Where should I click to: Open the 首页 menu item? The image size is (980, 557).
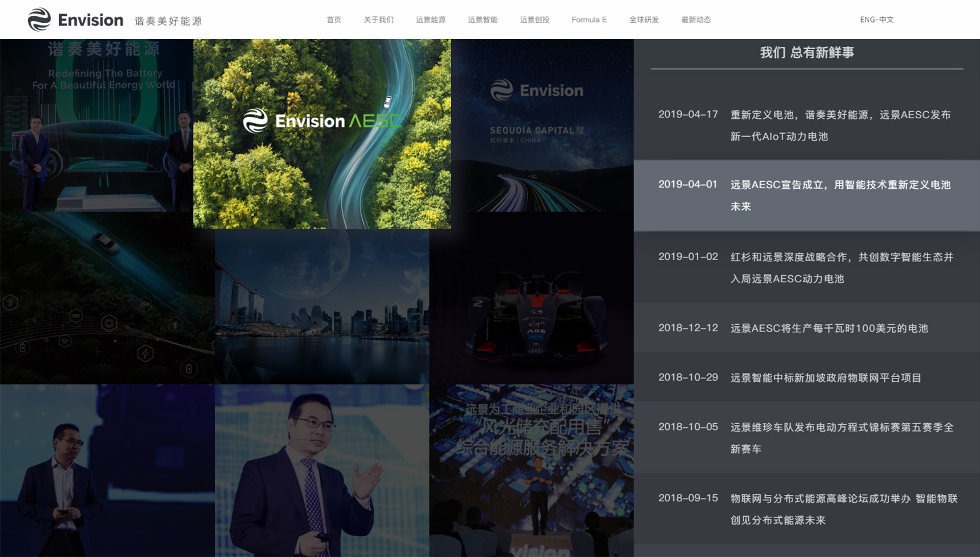point(334,20)
